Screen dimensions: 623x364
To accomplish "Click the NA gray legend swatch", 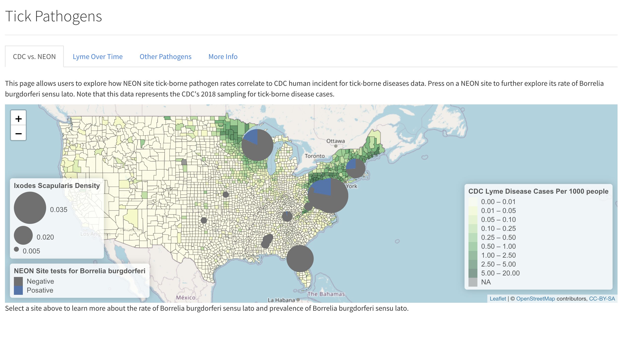I will click(x=473, y=282).
